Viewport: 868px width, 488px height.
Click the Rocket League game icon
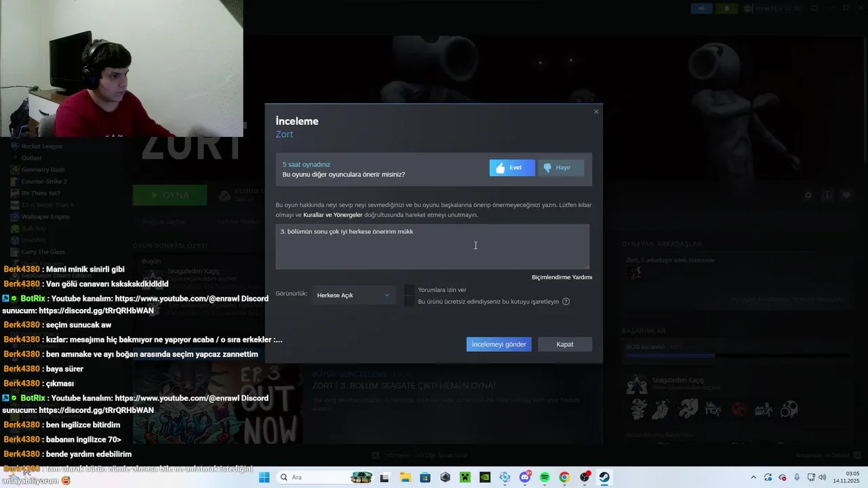(x=16, y=146)
